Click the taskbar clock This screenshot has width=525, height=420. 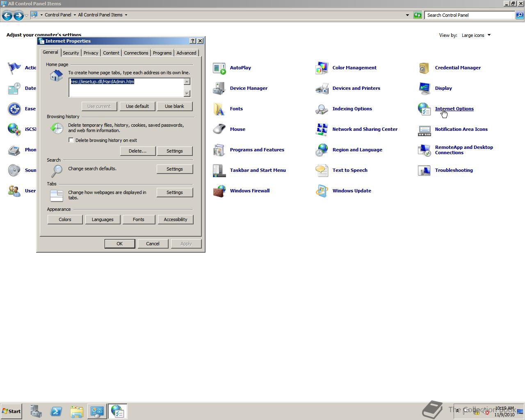pyautogui.click(x=504, y=411)
